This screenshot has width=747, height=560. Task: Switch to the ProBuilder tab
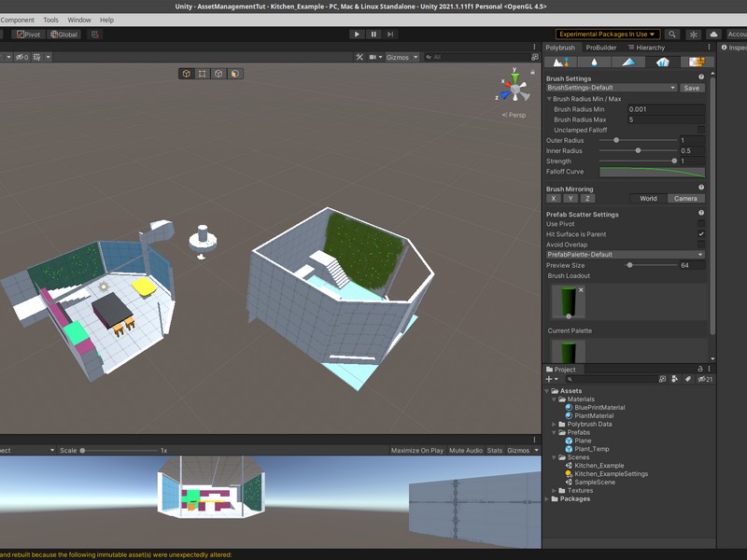tap(600, 48)
